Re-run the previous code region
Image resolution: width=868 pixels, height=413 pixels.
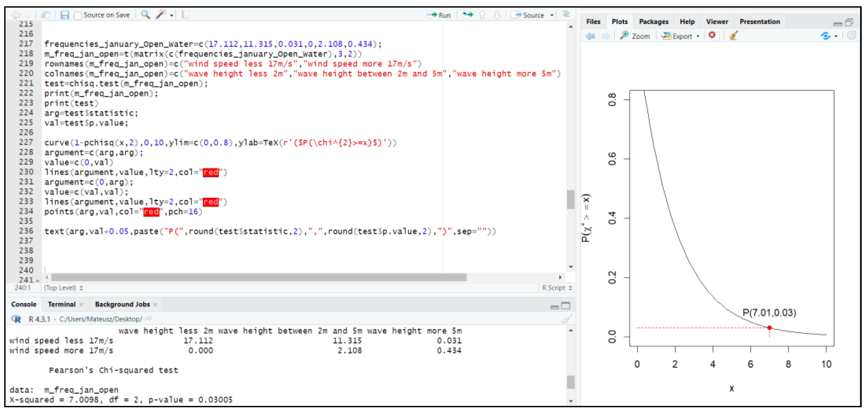point(467,15)
